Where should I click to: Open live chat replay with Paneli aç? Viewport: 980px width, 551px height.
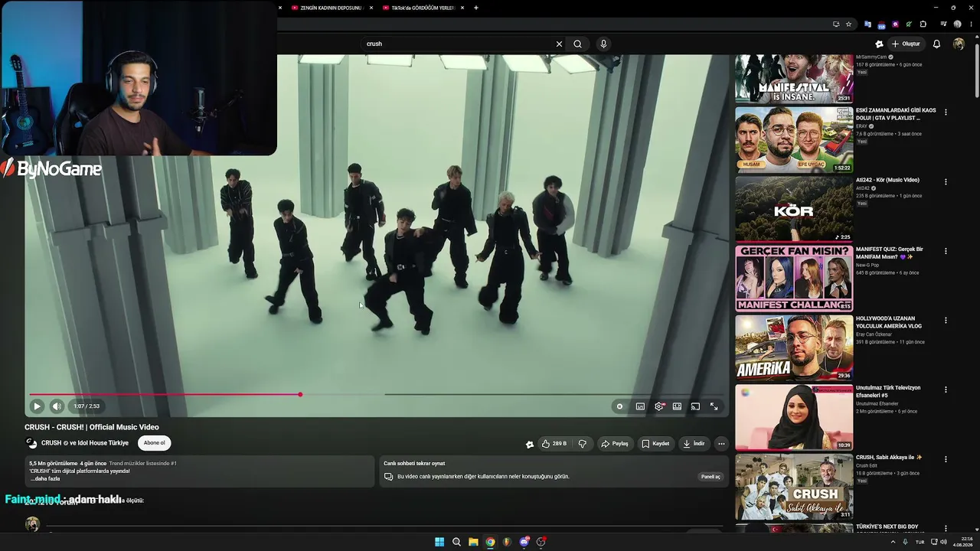point(710,477)
